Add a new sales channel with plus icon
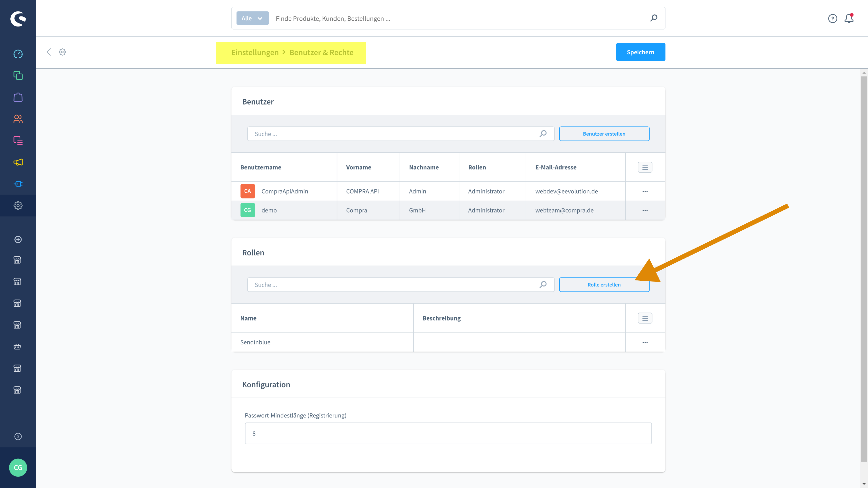The image size is (868, 488). coord(18,239)
